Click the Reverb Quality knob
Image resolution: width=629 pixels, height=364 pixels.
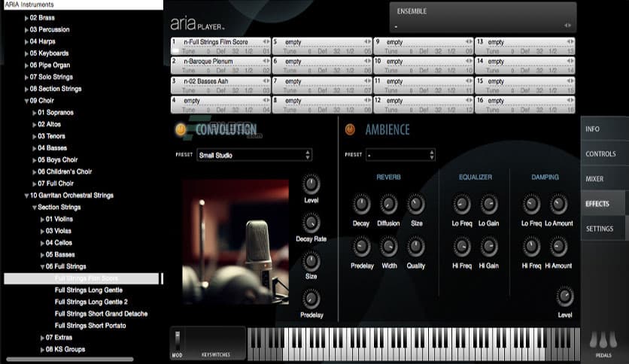(x=416, y=247)
